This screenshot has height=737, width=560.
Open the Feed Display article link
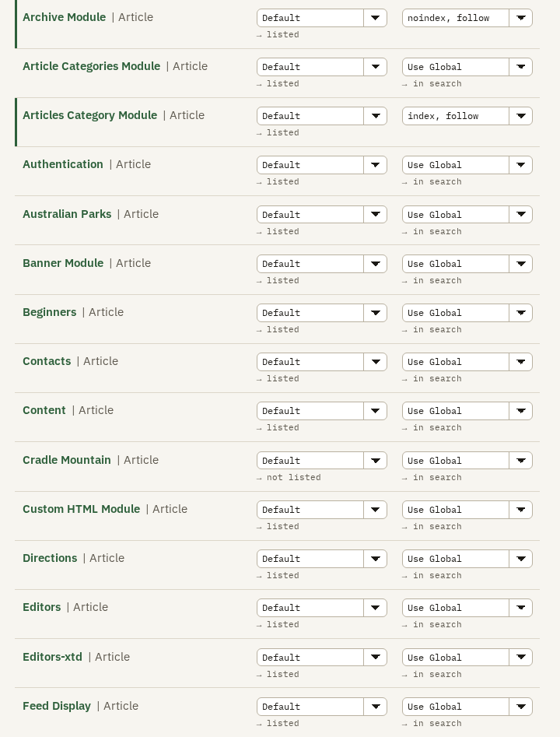57,706
